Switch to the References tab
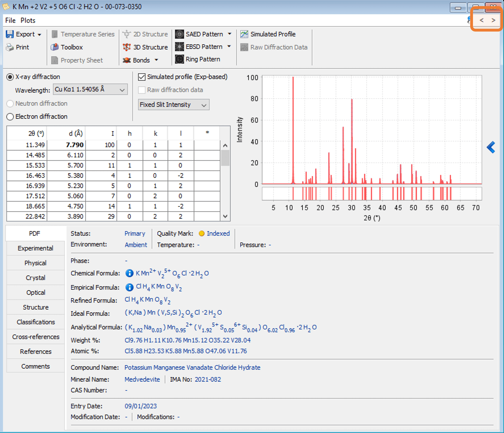The image size is (504, 433). click(36, 352)
